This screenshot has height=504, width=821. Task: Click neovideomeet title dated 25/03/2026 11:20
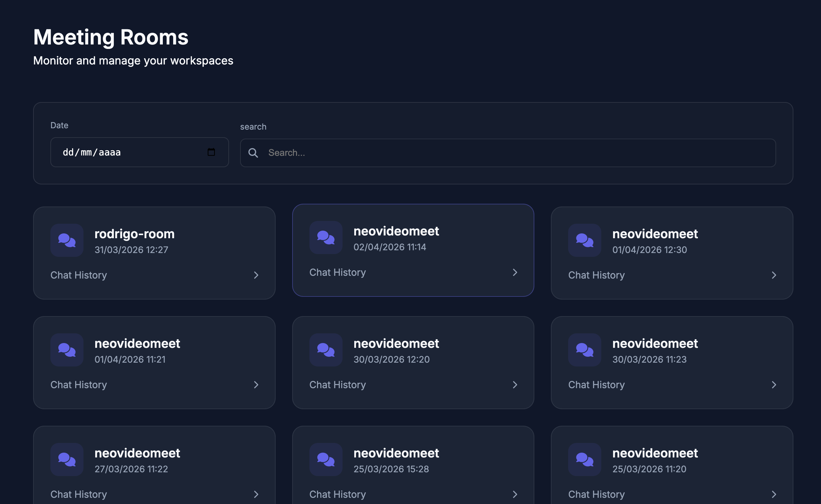click(655, 453)
